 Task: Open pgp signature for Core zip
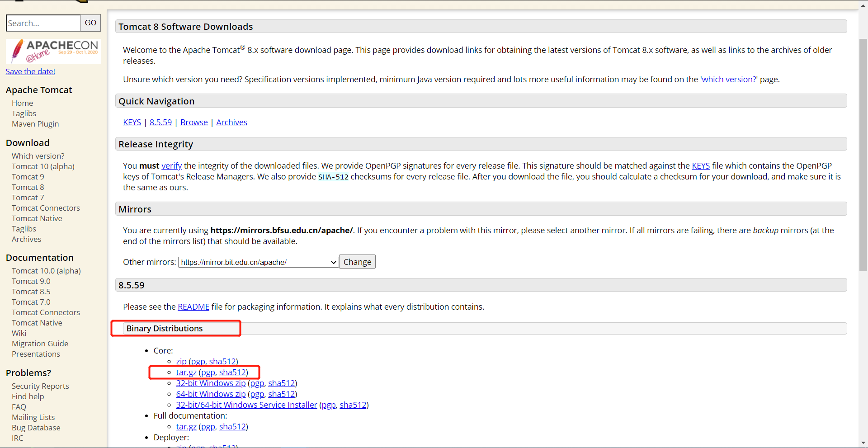[198, 362]
